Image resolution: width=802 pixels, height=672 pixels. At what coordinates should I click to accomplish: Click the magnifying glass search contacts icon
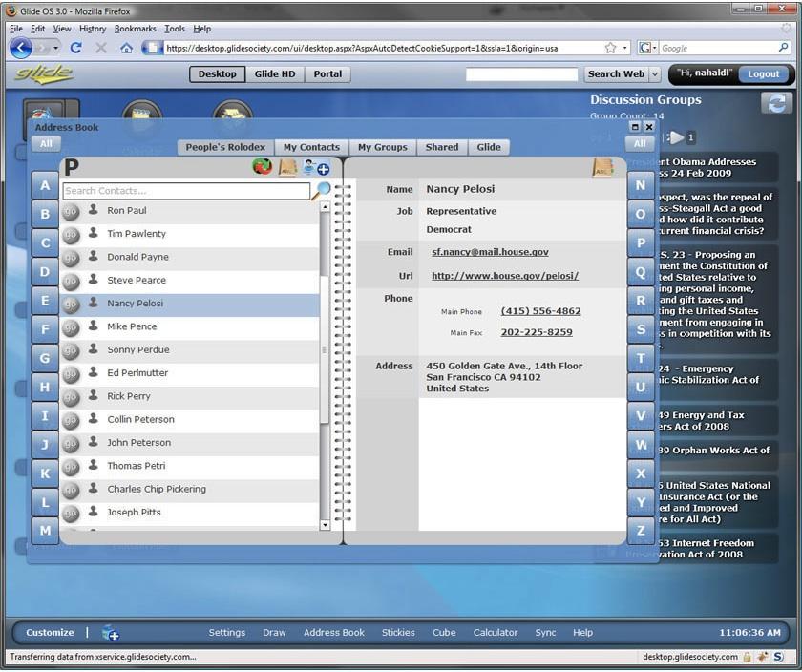coord(323,191)
